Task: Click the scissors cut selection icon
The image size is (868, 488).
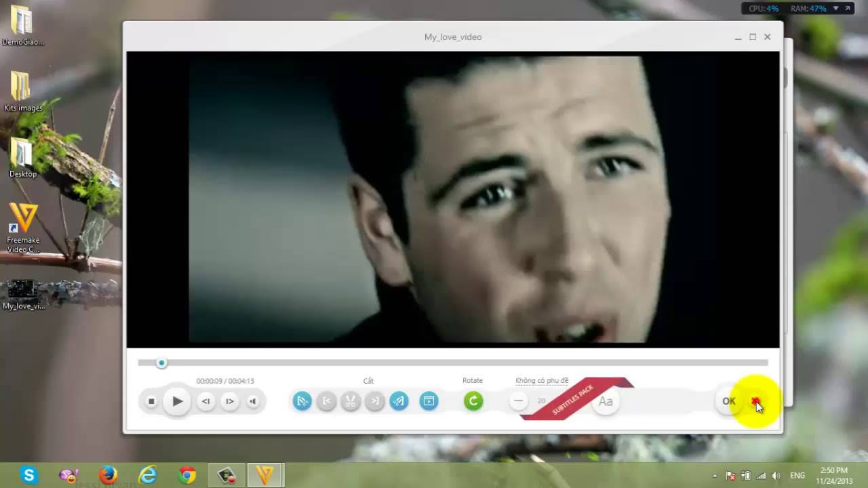Action: [350, 401]
